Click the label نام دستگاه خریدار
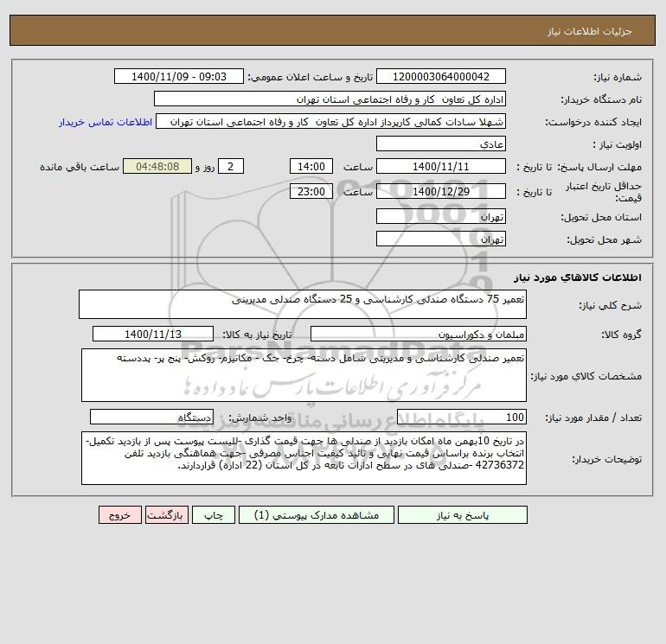This screenshot has height=644, width=666. 601,99
